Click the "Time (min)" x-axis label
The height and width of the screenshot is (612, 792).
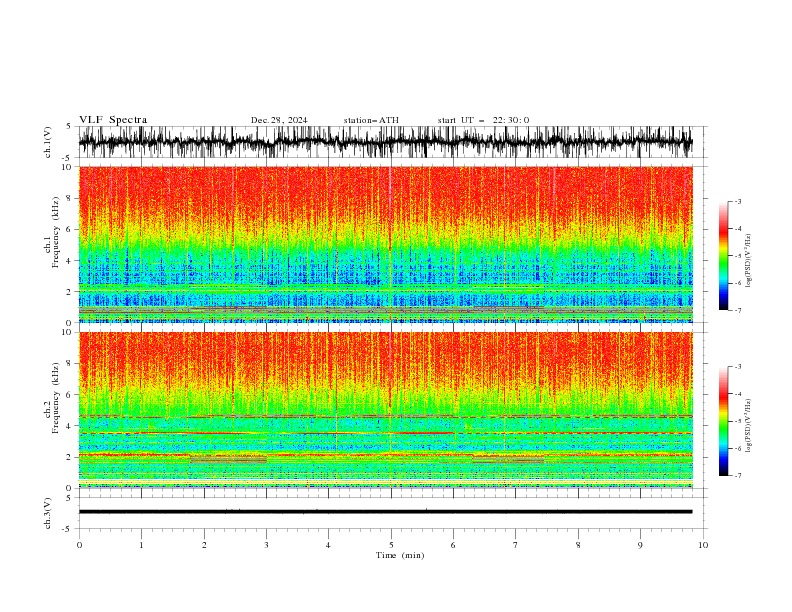pyautogui.click(x=400, y=555)
